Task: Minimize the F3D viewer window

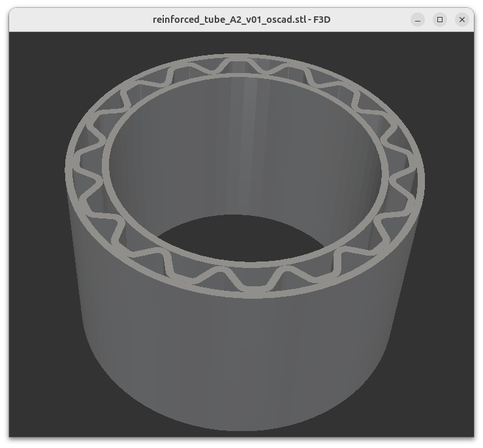Action: click(x=418, y=20)
